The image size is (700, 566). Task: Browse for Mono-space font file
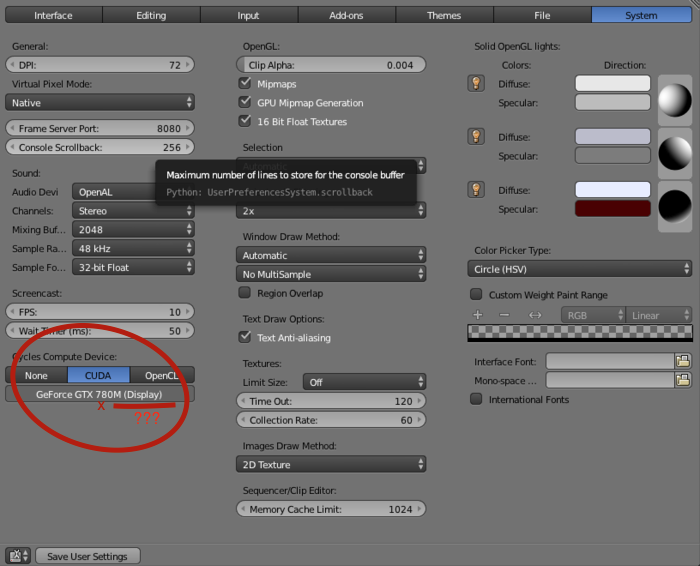(683, 380)
